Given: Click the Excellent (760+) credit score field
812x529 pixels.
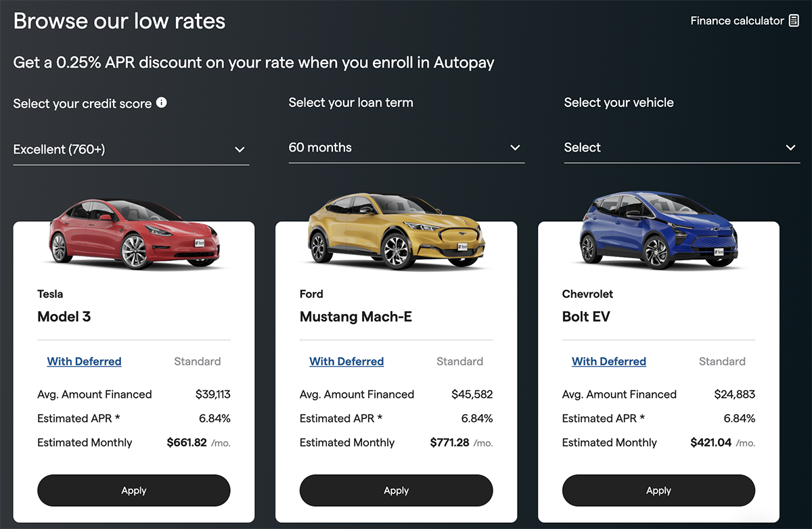Looking at the screenshot, I should pyautogui.click(x=131, y=149).
